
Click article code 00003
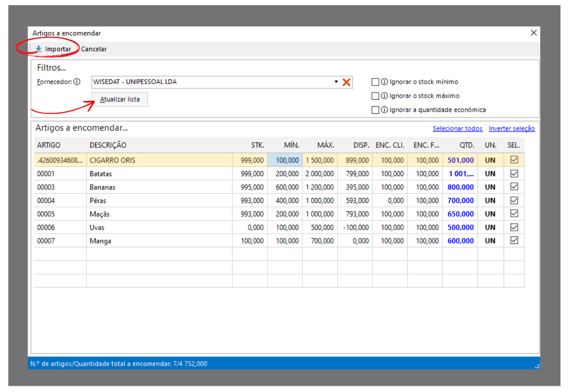coord(46,187)
